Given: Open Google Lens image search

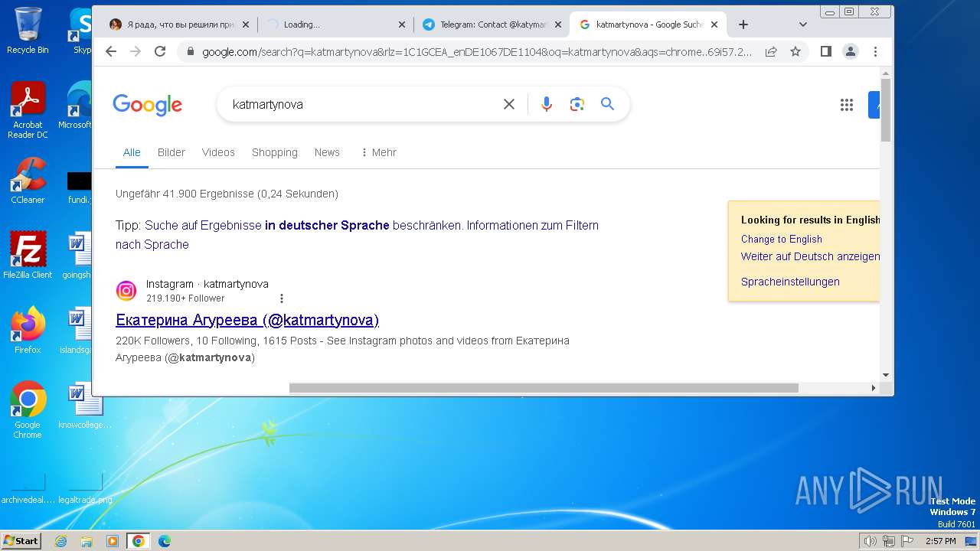Looking at the screenshot, I should (x=577, y=104).
